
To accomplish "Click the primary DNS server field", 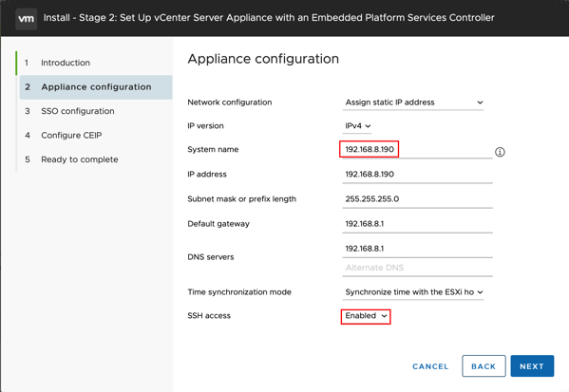I will coord(417,249).
